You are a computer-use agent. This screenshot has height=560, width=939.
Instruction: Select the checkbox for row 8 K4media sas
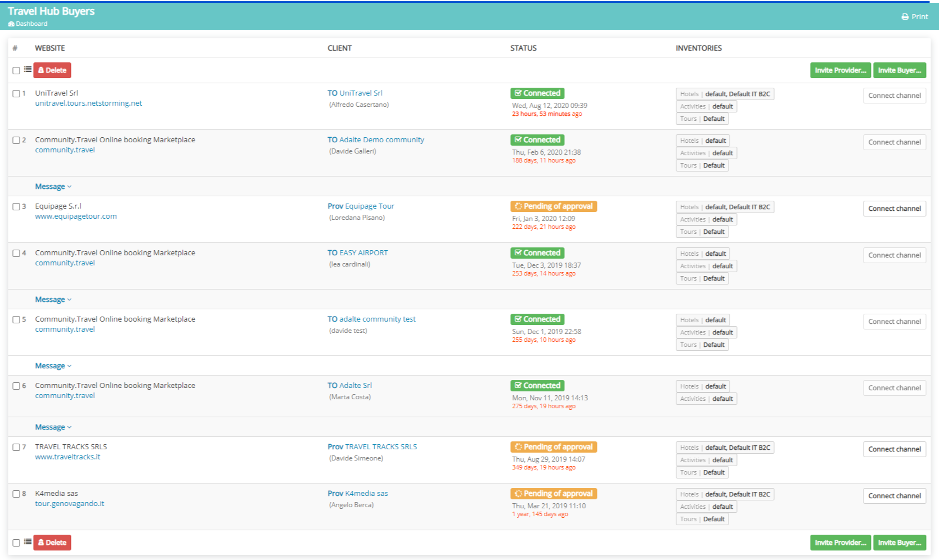16,493
